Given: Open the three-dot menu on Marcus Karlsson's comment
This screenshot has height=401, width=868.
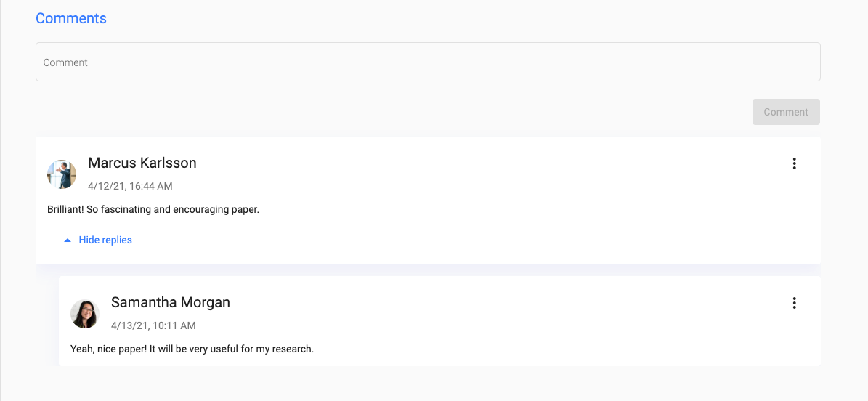Looking at the screenshot, I should 794,163.
